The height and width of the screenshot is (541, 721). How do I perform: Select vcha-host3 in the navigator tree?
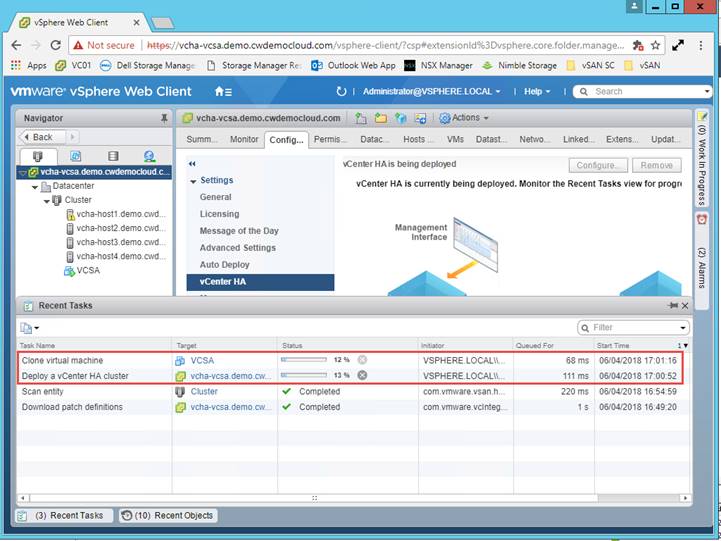pos(116,242)
